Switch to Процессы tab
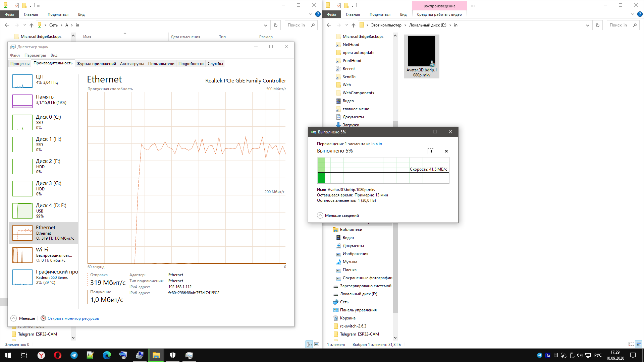The height and width of the screenshot is (362, 644). pos(20,64)
